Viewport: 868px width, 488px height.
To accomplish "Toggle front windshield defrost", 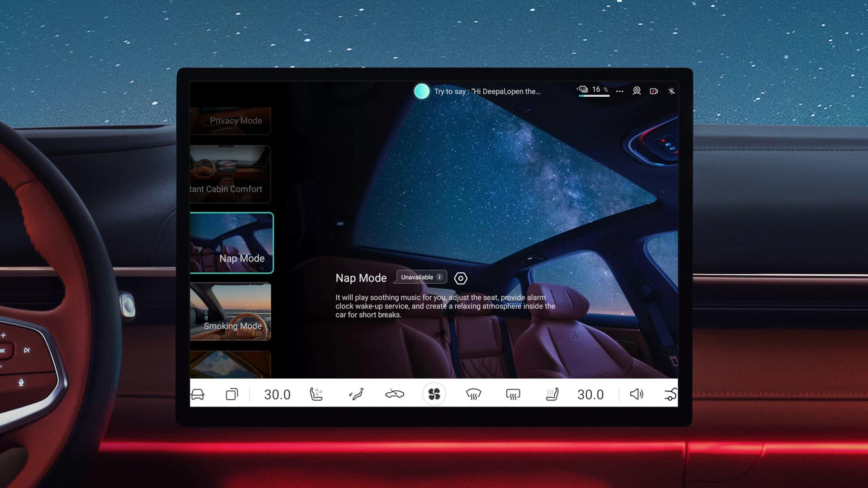I will [473, 394].
